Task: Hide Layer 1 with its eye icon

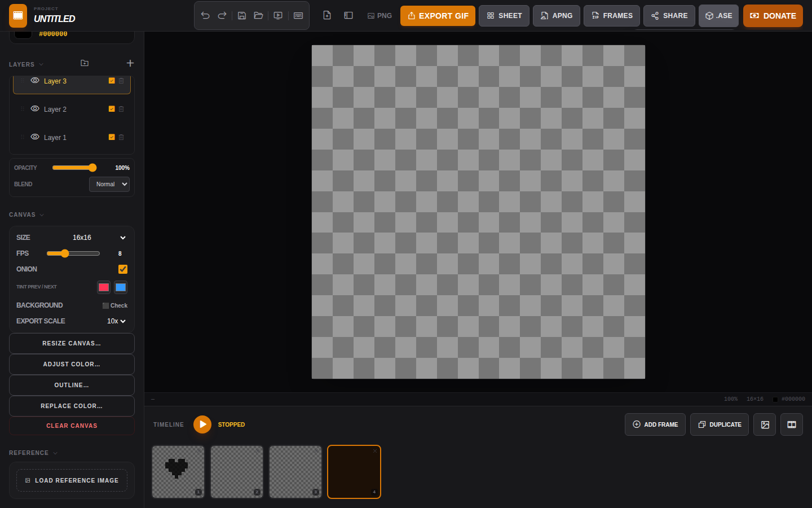Action: [x=35, y=137]
